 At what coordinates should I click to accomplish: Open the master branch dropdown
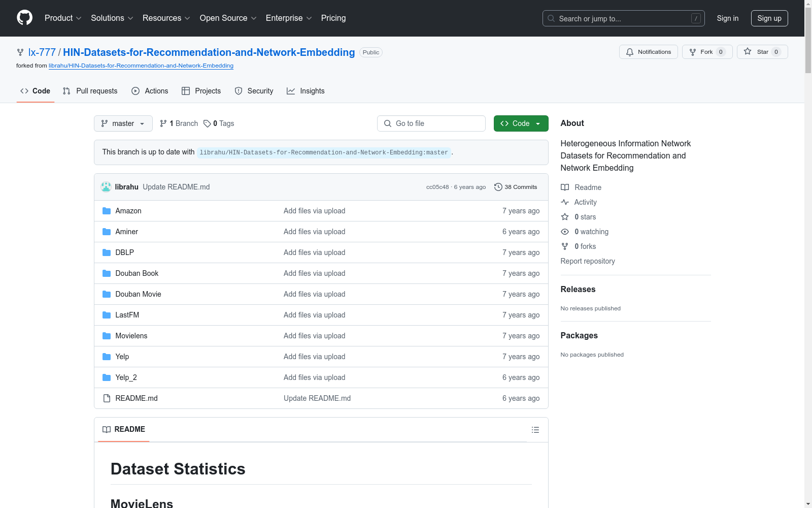123,123
